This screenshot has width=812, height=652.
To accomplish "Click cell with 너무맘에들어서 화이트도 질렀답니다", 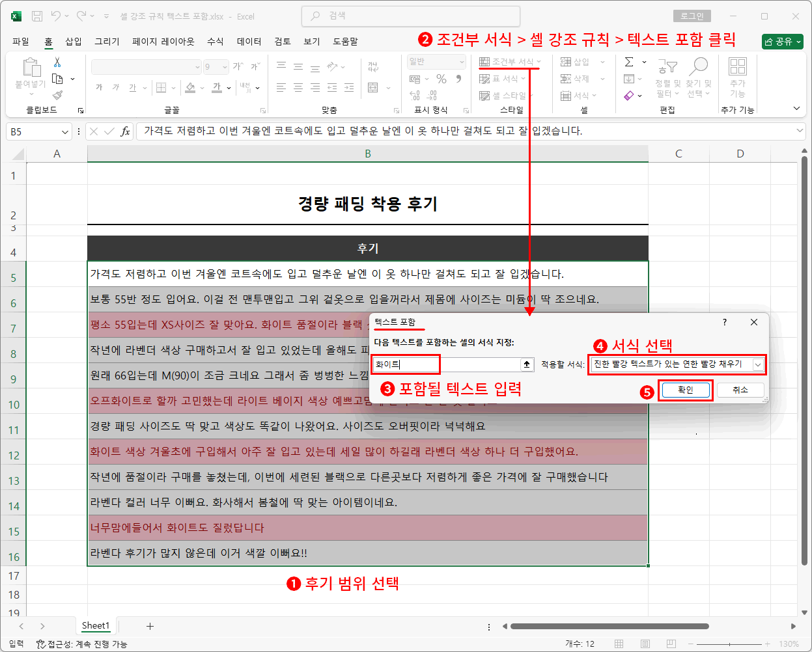I will tap(368, 528).
